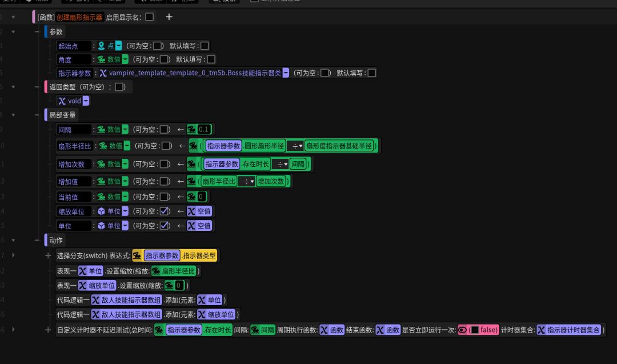Click the number icon of 0.1 value
The width and height of the screenshot is (617, 364).
pos(192,130)
